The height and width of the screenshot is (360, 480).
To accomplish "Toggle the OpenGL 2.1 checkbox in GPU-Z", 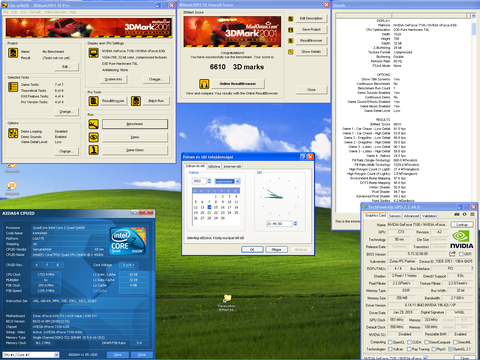I will [x=451, y=349].
